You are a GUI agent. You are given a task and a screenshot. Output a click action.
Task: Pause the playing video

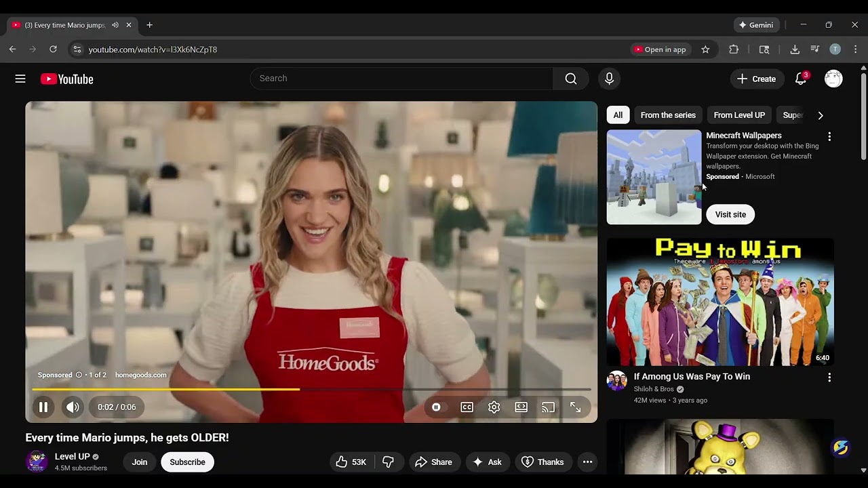click(x=43, y=407)
